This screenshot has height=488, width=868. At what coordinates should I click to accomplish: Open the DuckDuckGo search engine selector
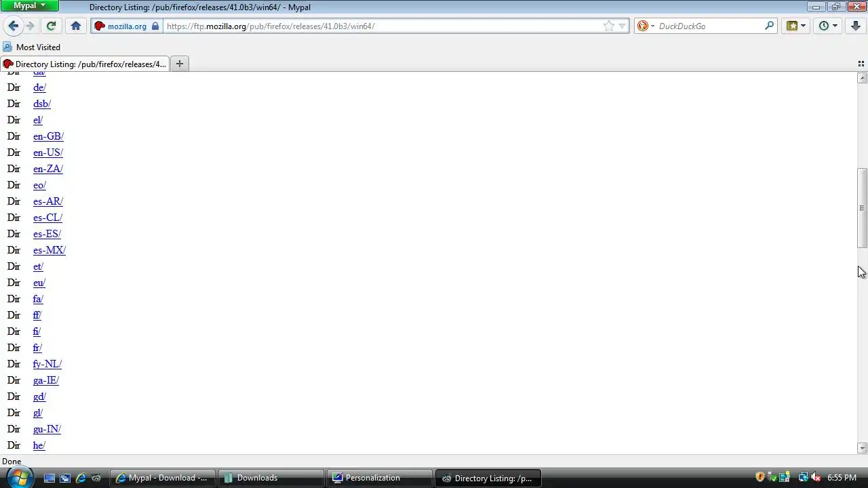click(646, 26)
